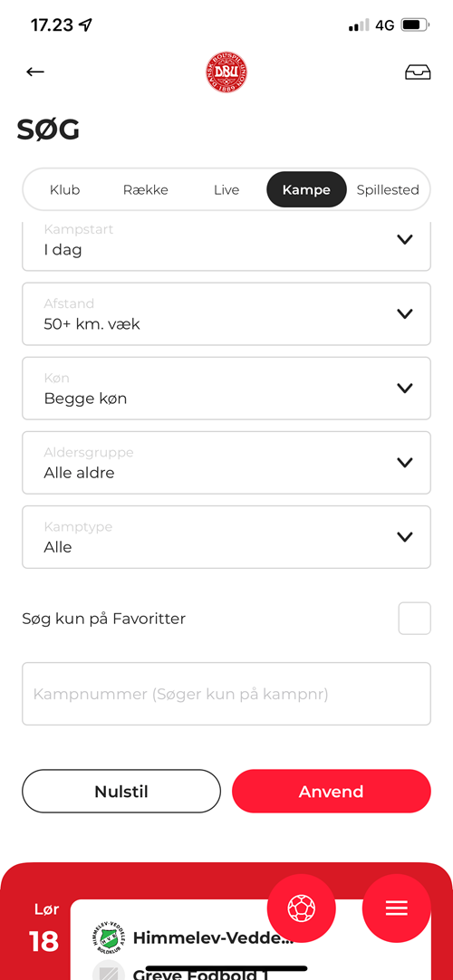Click the red Anvend button
The width and height of the screenshot is (453, 980).
[332, 792]
